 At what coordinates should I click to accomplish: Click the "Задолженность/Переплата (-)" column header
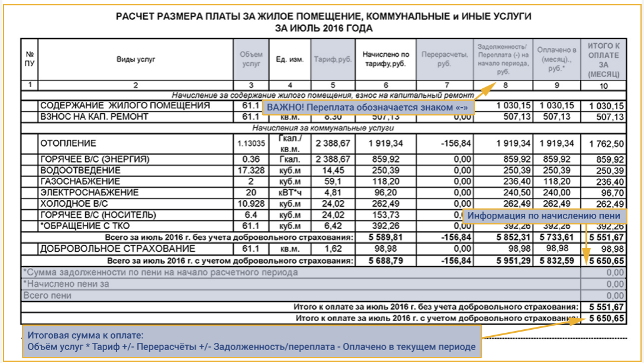[x=503, y=59]
